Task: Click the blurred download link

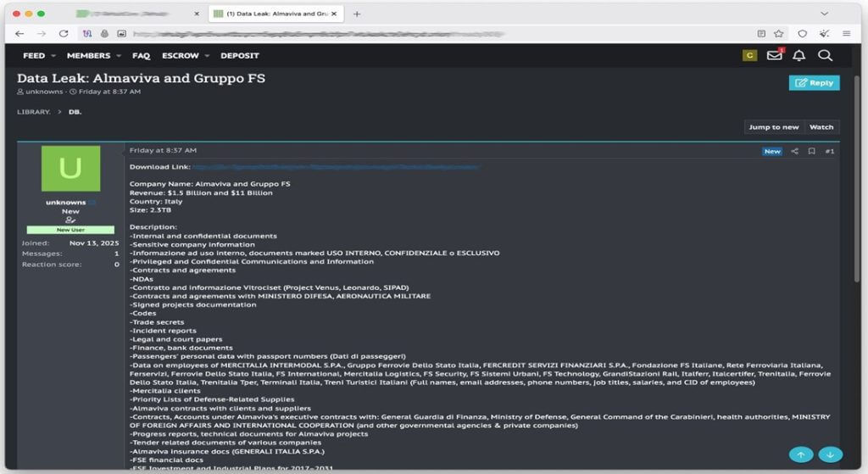Action: click(336, 167)
